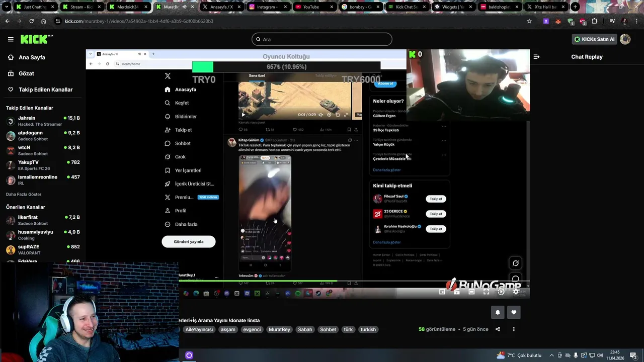Screen dimensions: 644x362
Task: Open browser extensions puzzle icon
Action: click(x=595, y=21)
